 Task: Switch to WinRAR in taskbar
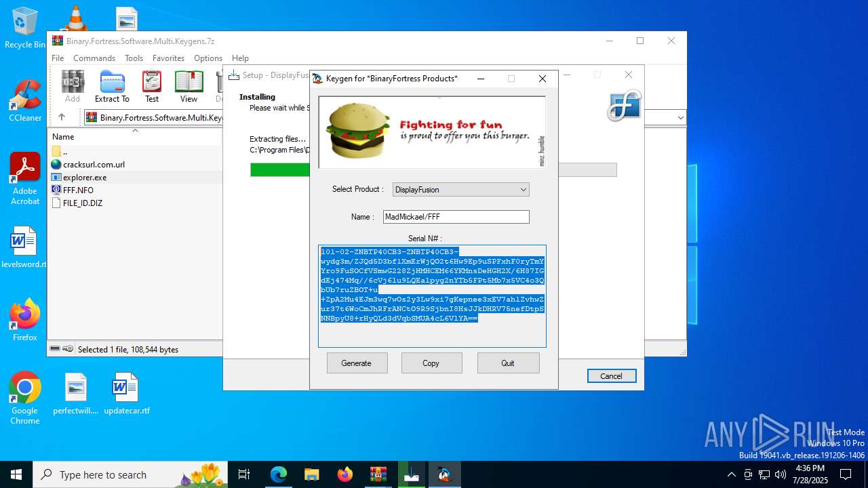pyautogui.click(x=378, y=474)
